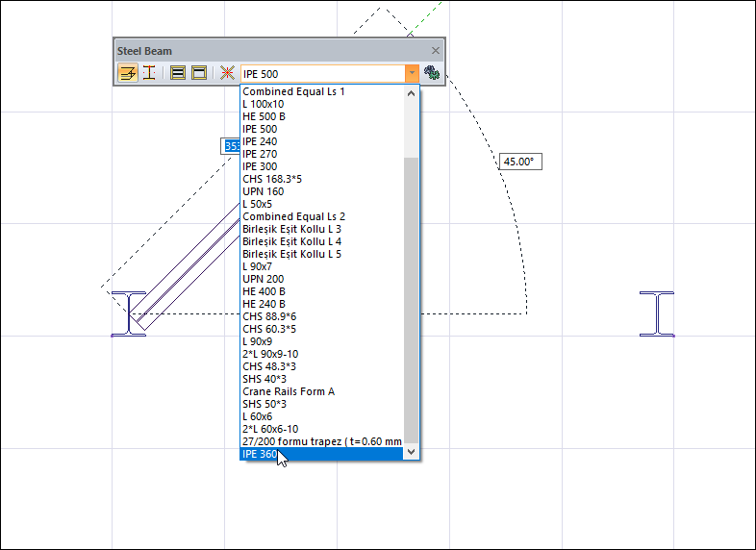Image resolution: width=756 pixels, height=550 pixels.
Task: Open the gear settings icon in the Steel Beam toolbar
Action: point(432,73)
